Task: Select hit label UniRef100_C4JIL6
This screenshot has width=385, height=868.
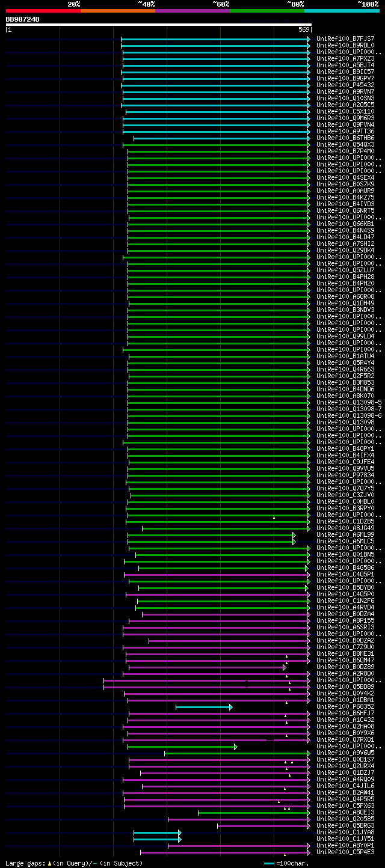Action: (345, 786)
